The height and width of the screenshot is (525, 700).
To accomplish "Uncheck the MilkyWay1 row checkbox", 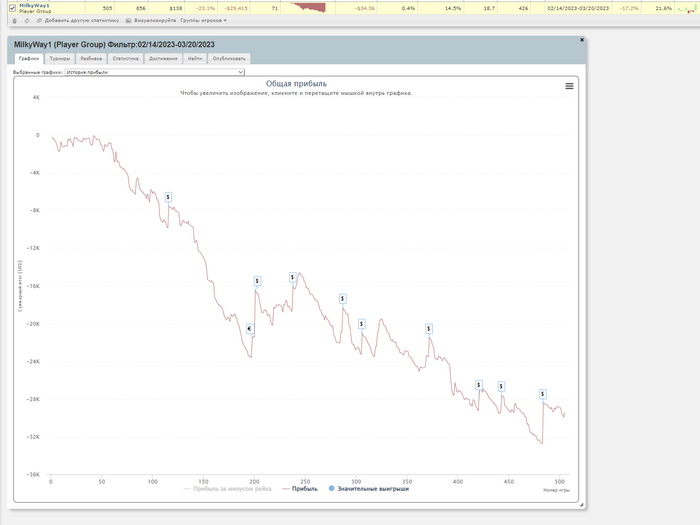I will coord(12,8).
